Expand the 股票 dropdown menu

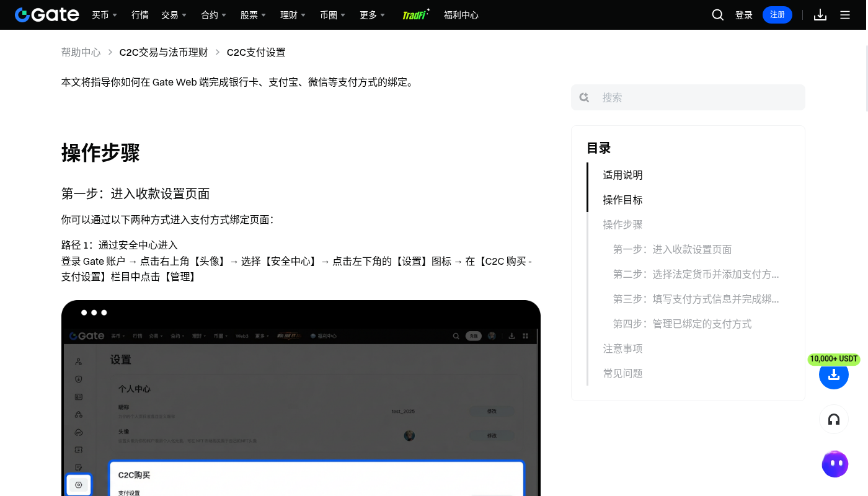(x=253, y=15)
